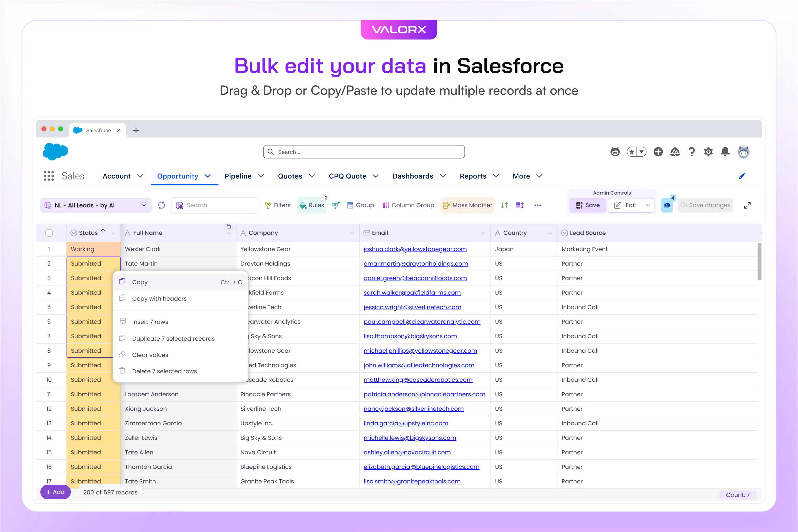Click the funnel filter icon next to Rules

(x=336, y=205)
